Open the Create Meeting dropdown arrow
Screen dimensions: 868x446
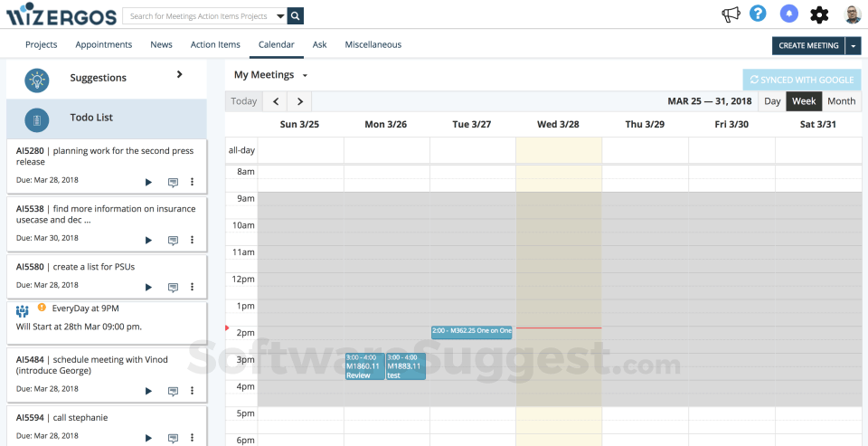pyautogui.click(x=853, y=45)
